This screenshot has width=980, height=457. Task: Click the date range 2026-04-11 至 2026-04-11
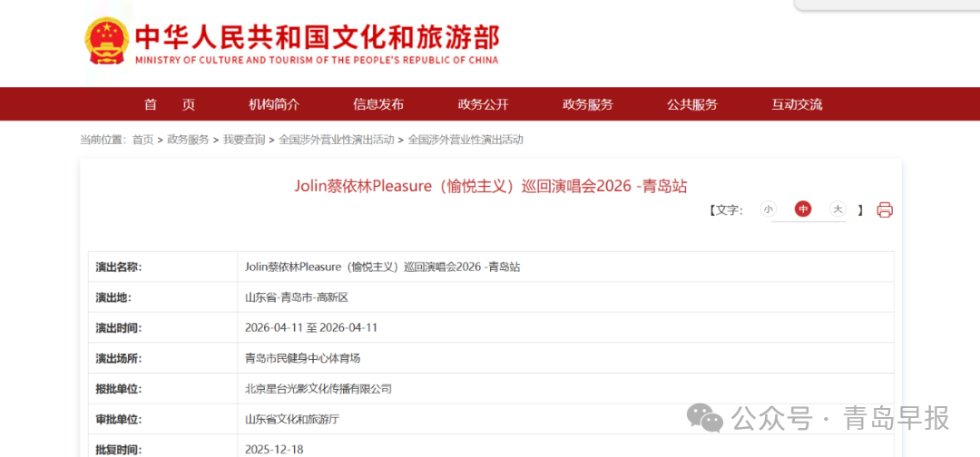click(x=311, y=327)
